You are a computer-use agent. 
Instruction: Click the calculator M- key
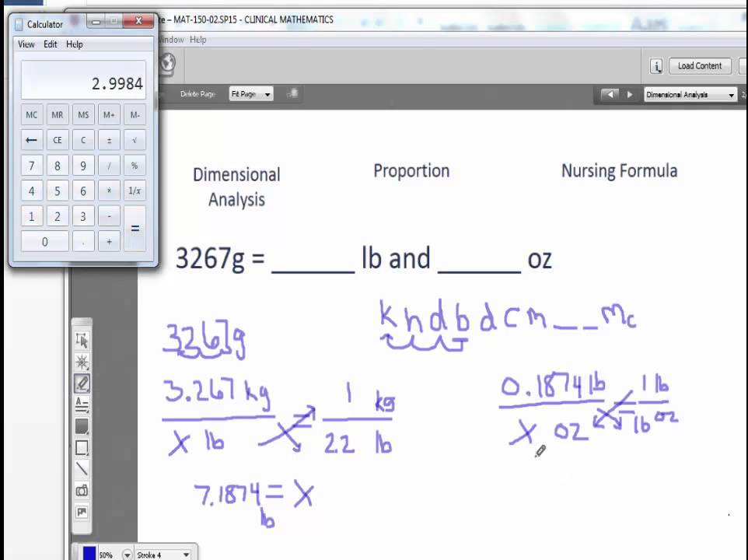tap(135, 115)
